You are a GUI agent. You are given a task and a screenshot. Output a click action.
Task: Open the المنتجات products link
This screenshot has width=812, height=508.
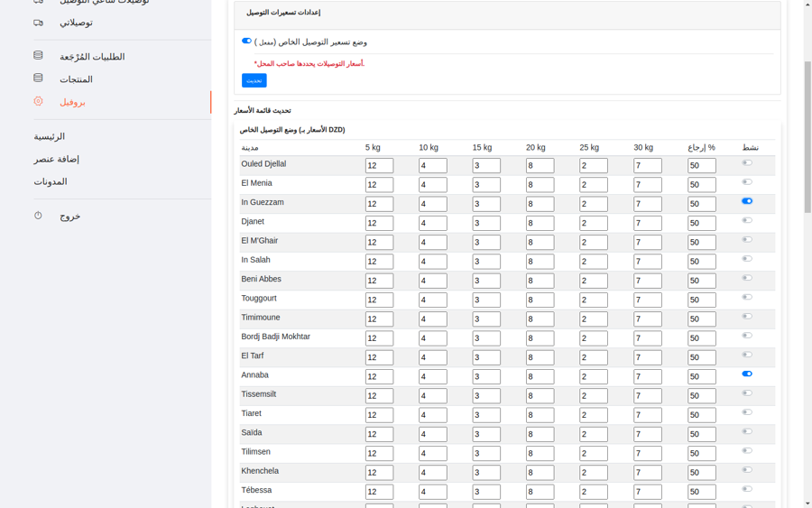(76, 79)
